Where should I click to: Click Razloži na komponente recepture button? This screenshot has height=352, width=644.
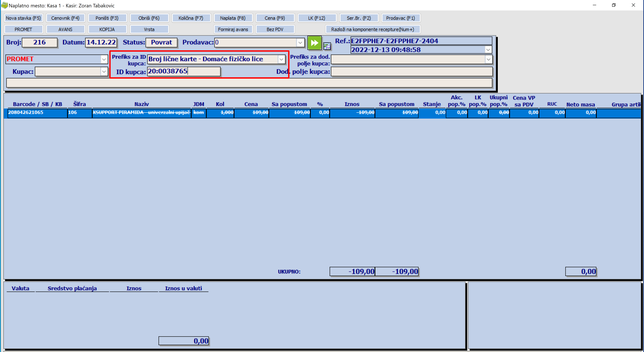373,29
